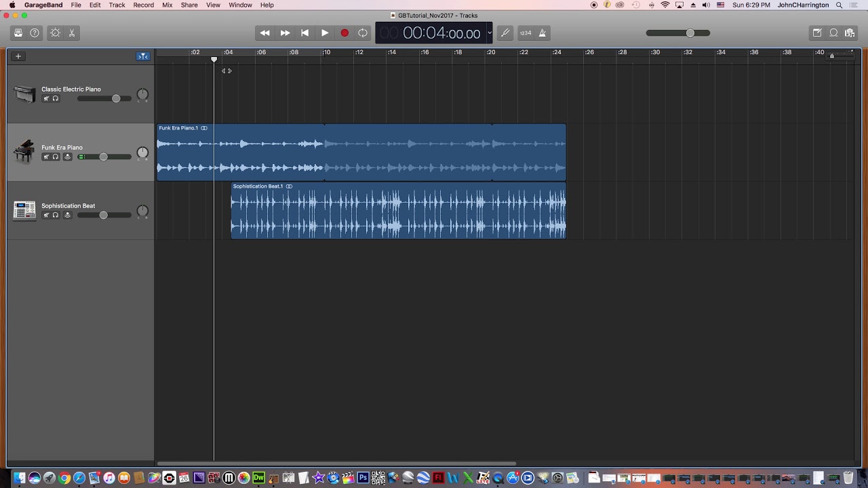The height and width of the screenshot is (488, 868).
Task: Select the Classic Electric Piano track icon
Action: (24, 94)
